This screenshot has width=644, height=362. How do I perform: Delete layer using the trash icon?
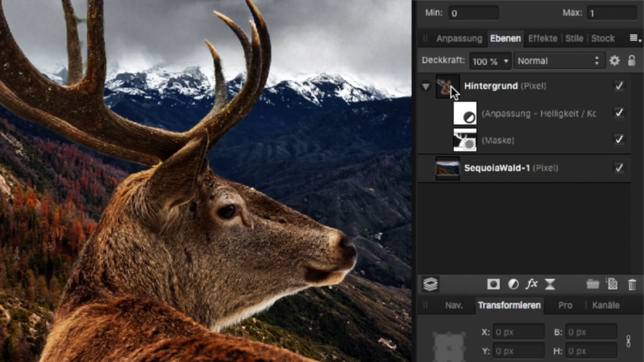pos(632,284)
